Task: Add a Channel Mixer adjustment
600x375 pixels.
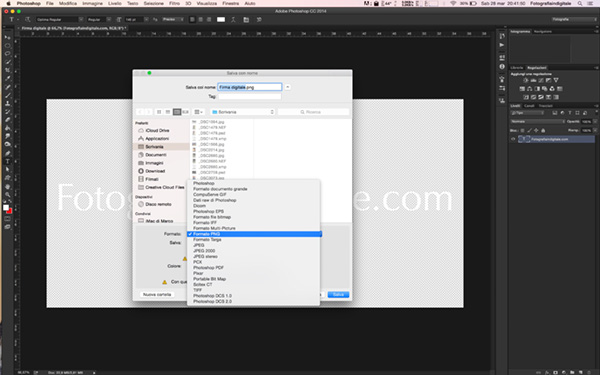Action: 552,89
